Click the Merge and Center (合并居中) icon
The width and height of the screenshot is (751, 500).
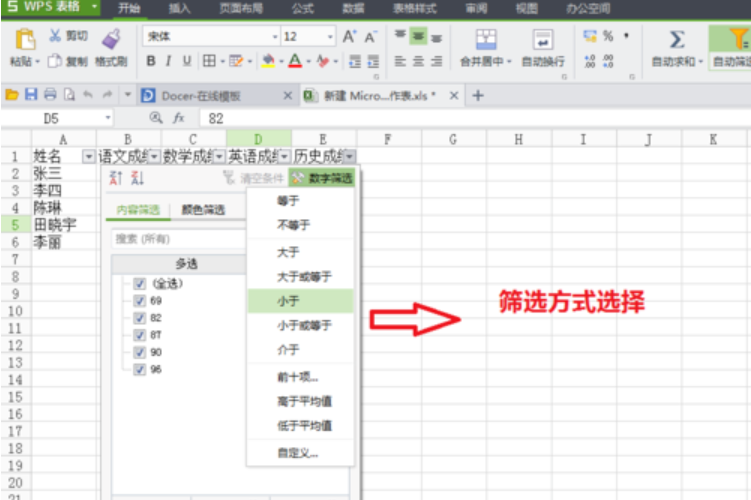tap(486, 39)
